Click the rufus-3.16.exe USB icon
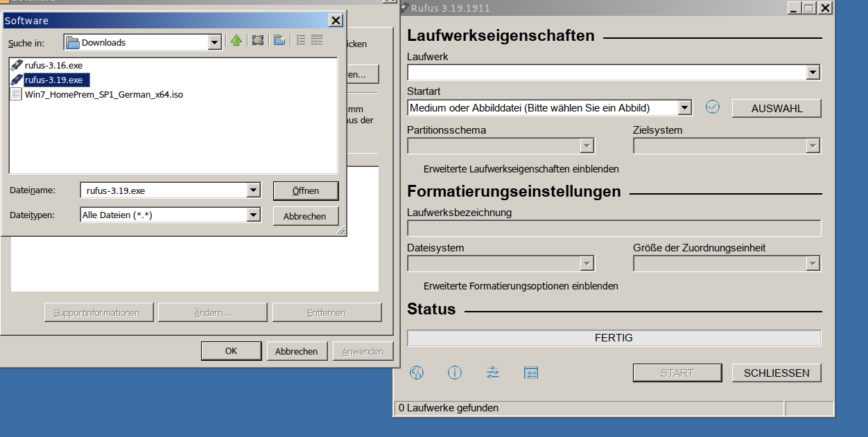 [x=17, y=66]
